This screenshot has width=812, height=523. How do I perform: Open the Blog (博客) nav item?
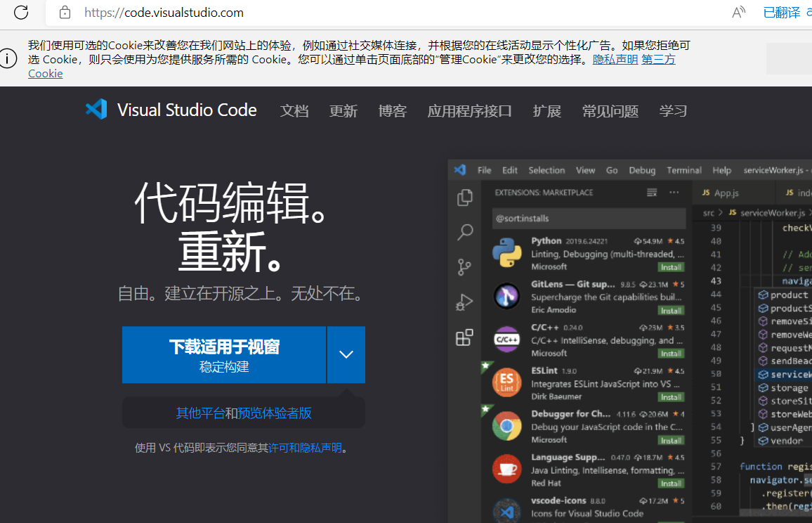coord(393,111)
